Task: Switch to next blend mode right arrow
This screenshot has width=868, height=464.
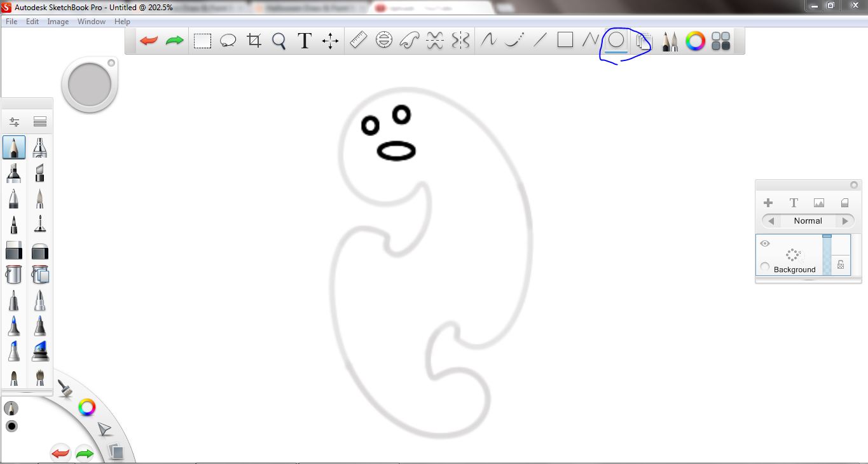Action: [x=845, y=221]
